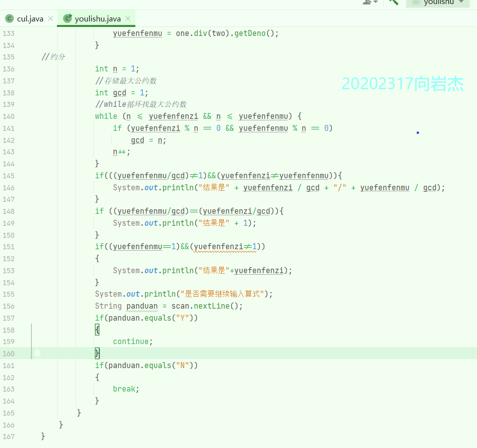Click the warning-underlined 'yuefenfenzi≠1' on line 151

(x=225, y=246)
